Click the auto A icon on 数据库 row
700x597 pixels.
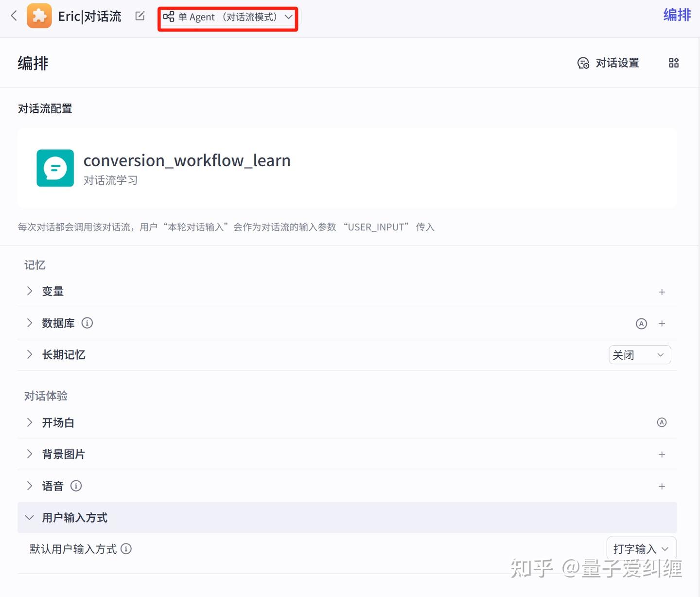click(642, 324)
